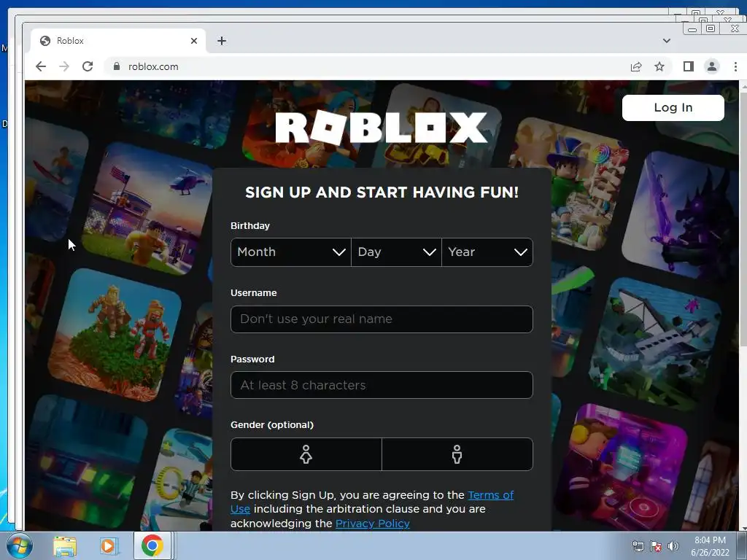Screen dimensions: 747x560
Task: Expand the Month birthday dropdown
Action: 290,252
